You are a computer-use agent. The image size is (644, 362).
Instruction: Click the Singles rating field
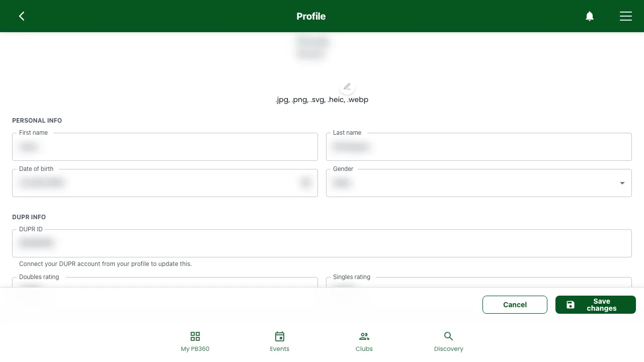[479, 283]
